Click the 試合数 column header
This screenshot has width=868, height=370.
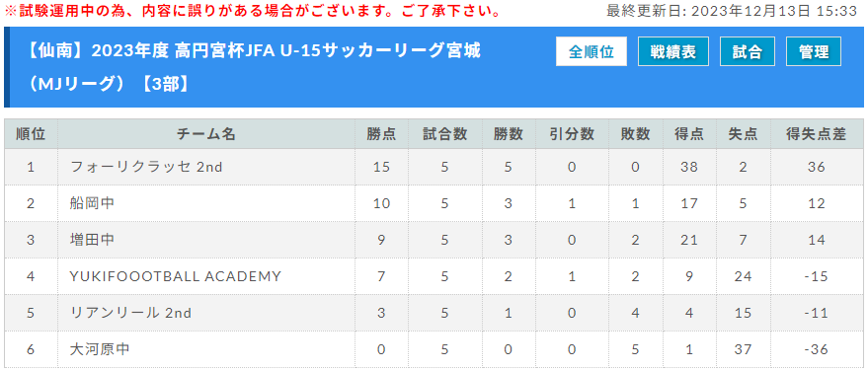point(444,134)
